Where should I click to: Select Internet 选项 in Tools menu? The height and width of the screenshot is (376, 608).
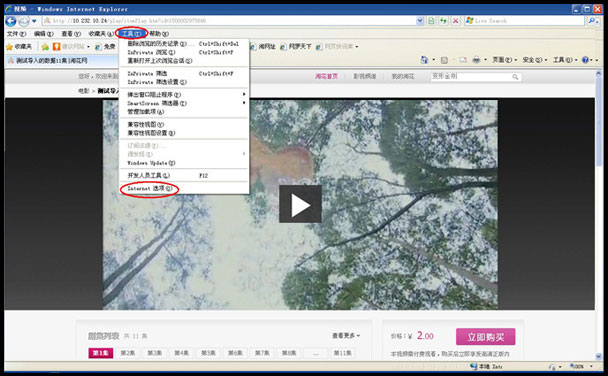150,188
